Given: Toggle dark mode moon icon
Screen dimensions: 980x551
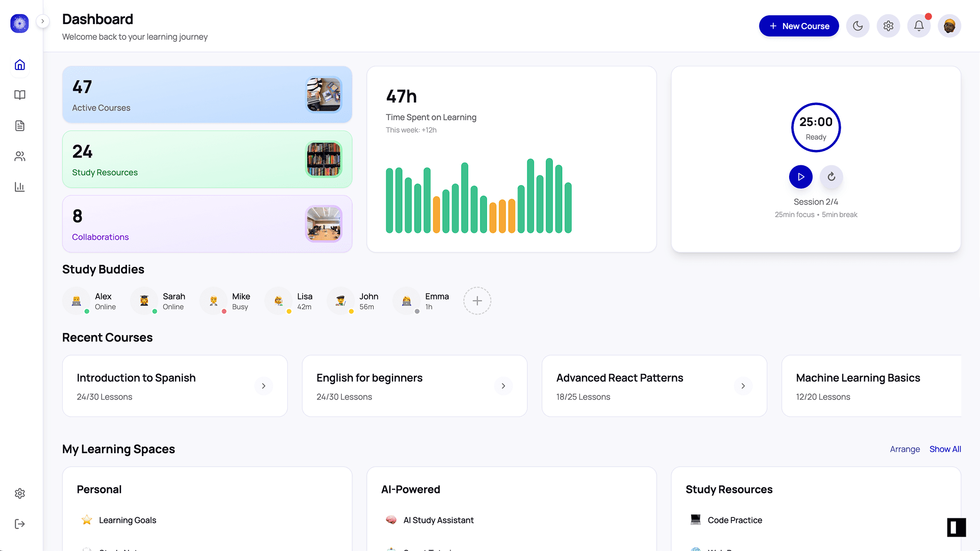Looking at the screenshot, I should click(x=857, y=26).
